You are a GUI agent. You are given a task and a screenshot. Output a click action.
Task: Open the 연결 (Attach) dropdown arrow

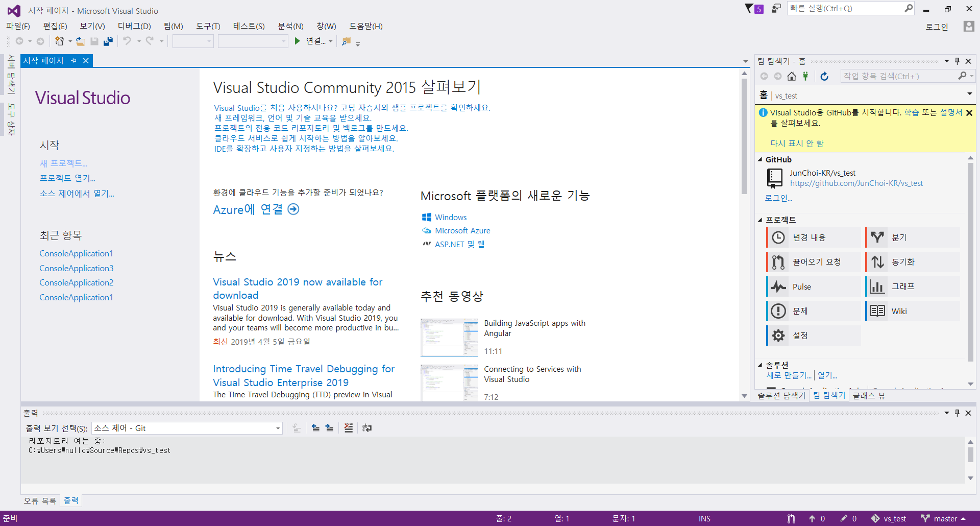331,41
